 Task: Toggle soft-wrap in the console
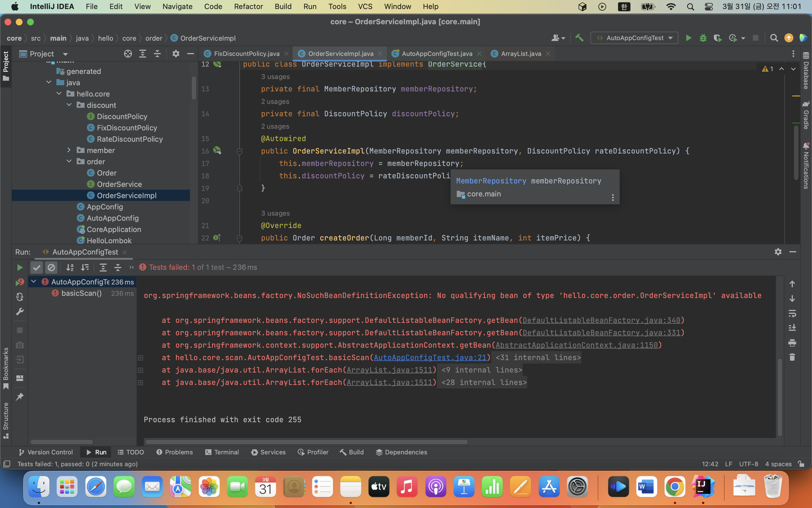(792, 314)
